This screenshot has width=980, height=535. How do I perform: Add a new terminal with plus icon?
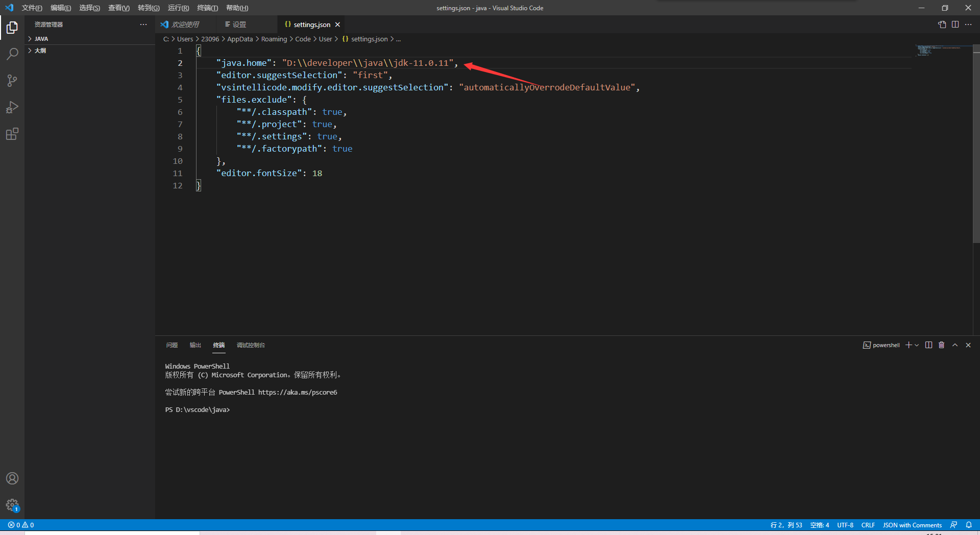909,345
